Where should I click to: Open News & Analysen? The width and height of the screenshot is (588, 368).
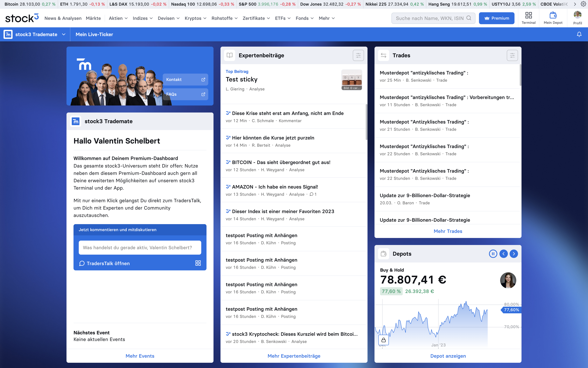[x=63, y=18]
